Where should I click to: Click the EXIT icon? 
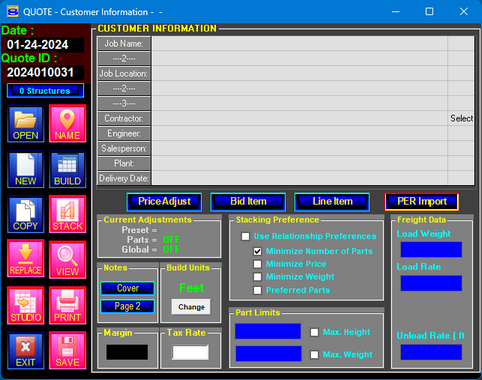coord(26,350)
